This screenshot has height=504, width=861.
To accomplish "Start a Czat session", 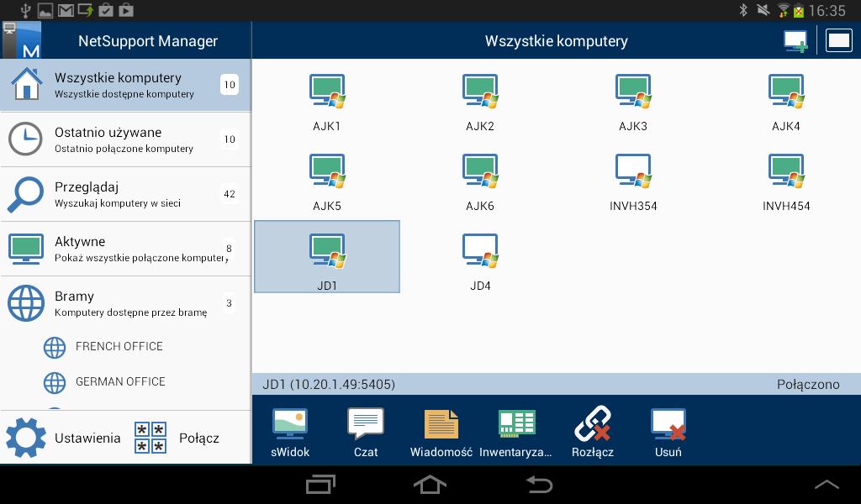I will (366, 433).
